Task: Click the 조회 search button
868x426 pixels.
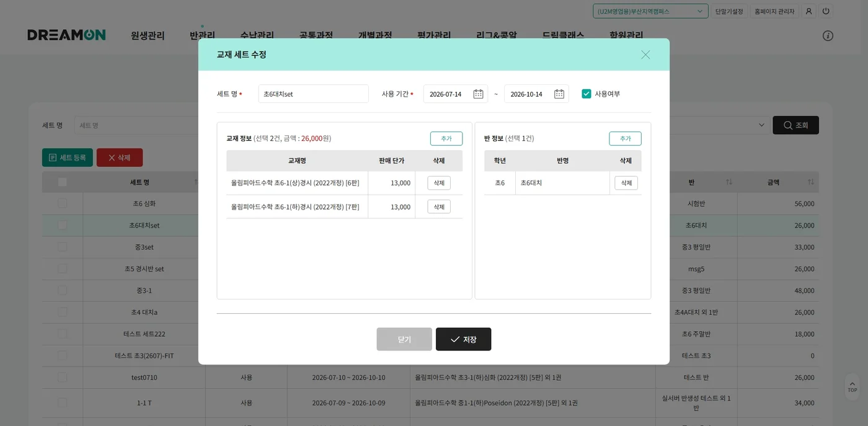Action: 795,125
